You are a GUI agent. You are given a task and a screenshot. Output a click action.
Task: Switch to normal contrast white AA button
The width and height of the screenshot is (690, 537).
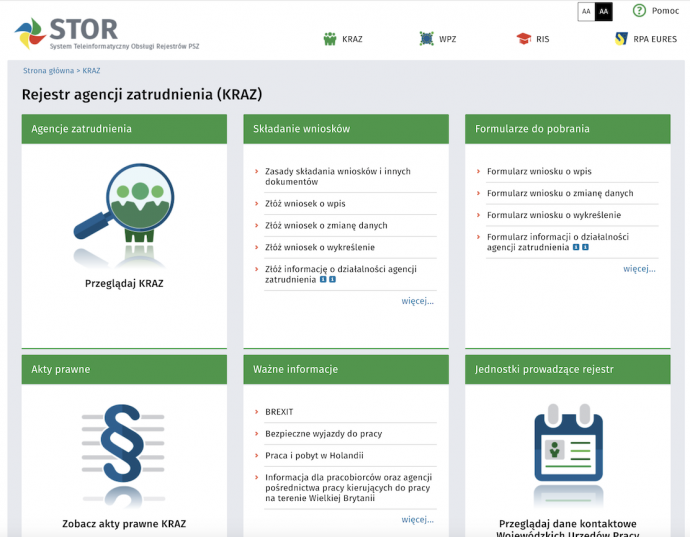click(586, 11)
